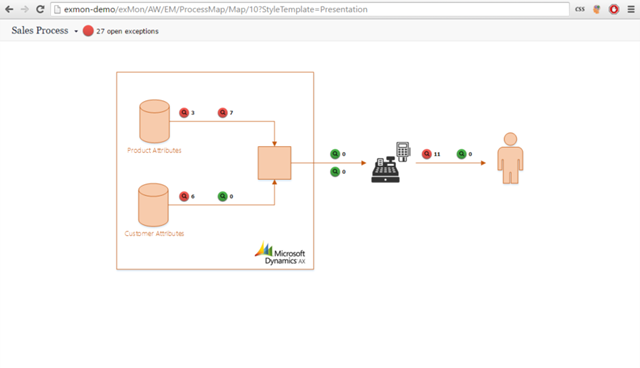
Task: Click the red exception icon labeled 6
Action: 184,196
